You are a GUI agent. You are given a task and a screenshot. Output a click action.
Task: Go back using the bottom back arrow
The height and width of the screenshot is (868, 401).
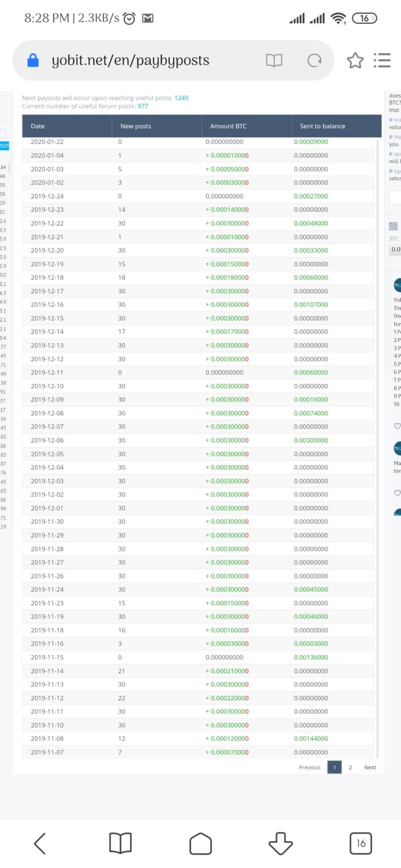point(40,844)
